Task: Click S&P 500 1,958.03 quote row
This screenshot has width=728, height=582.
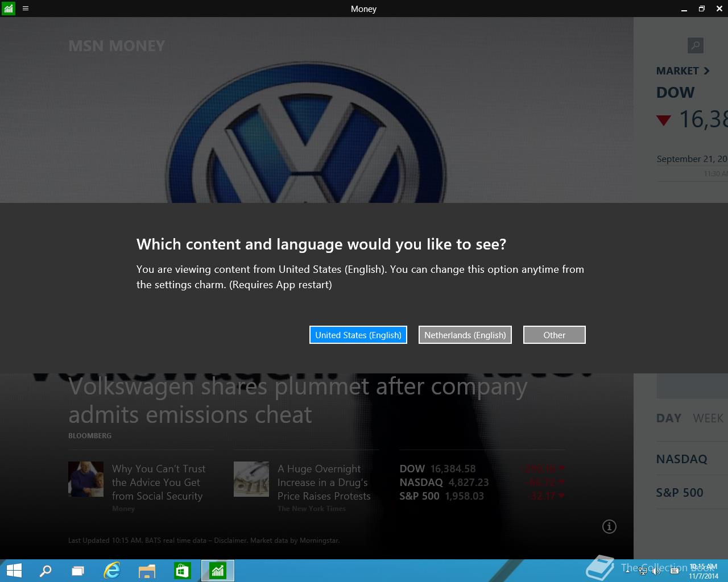Action: [x=482, y=496]
